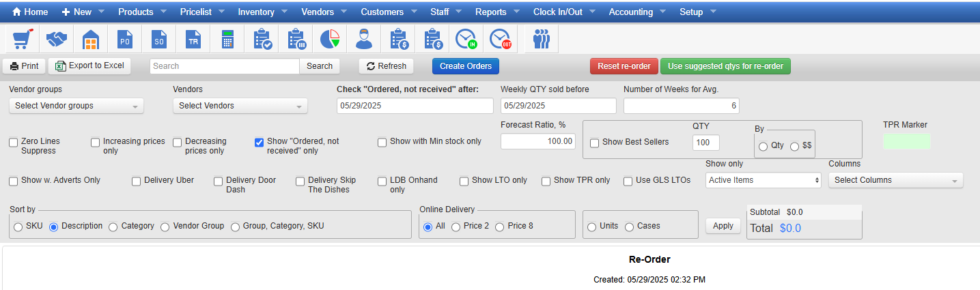Viewport: 980px width, 290px height.
Task: Click the staff person avatar icon
Action: [x=364, y=40]
